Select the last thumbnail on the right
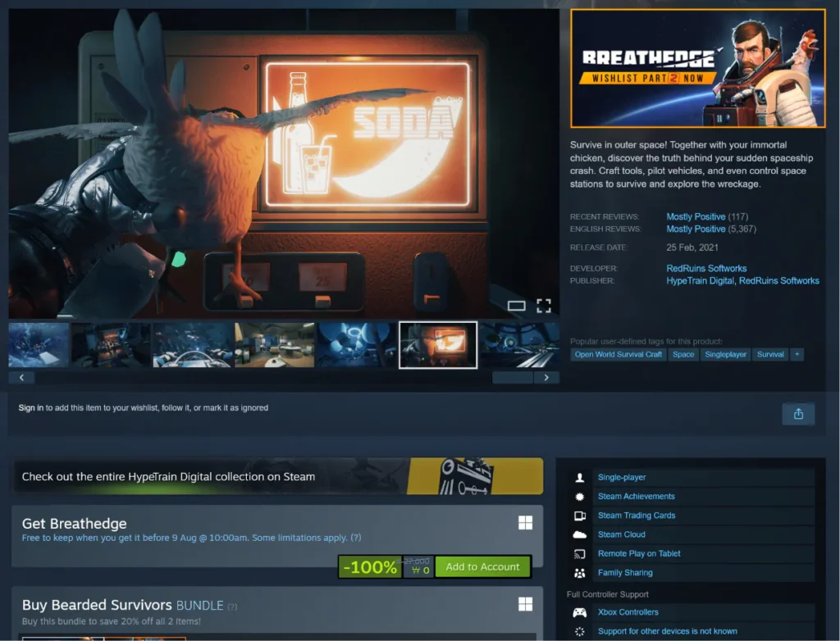The height and width of the screenshot is (641, 840). click(519, 345)
